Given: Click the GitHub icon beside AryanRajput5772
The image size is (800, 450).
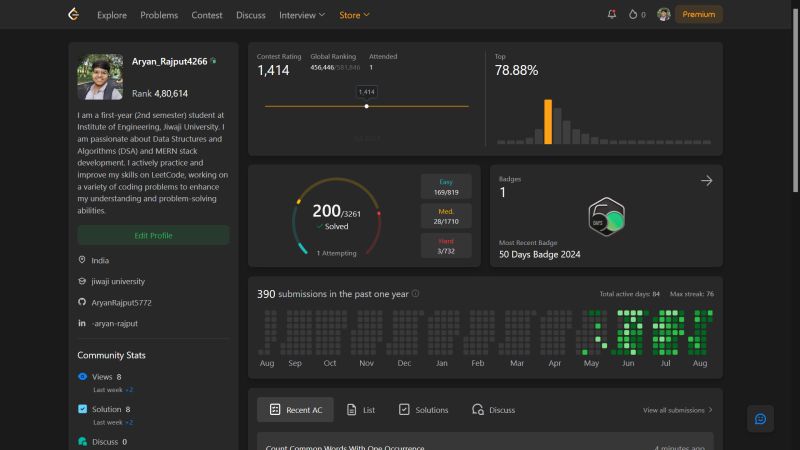Looking at the screenshot, I should coord(82,302).
